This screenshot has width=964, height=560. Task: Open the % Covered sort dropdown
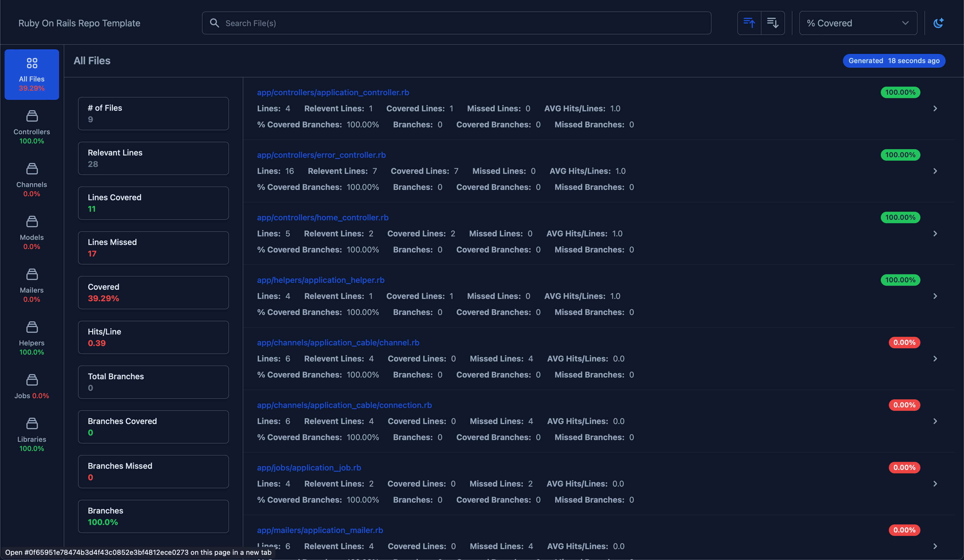click(858, 23)
